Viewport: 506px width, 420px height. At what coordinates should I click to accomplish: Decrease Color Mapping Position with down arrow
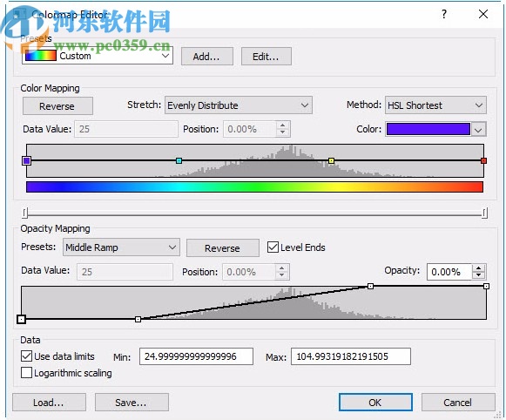tap(283, 132)
